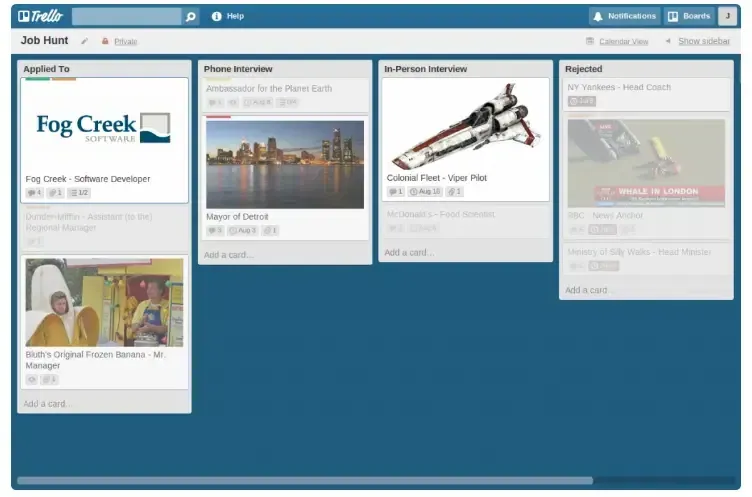Click Aug 18 due date on Colonial Fleet card
This screenshot has height=497, width=752.
tap(425, 191)
